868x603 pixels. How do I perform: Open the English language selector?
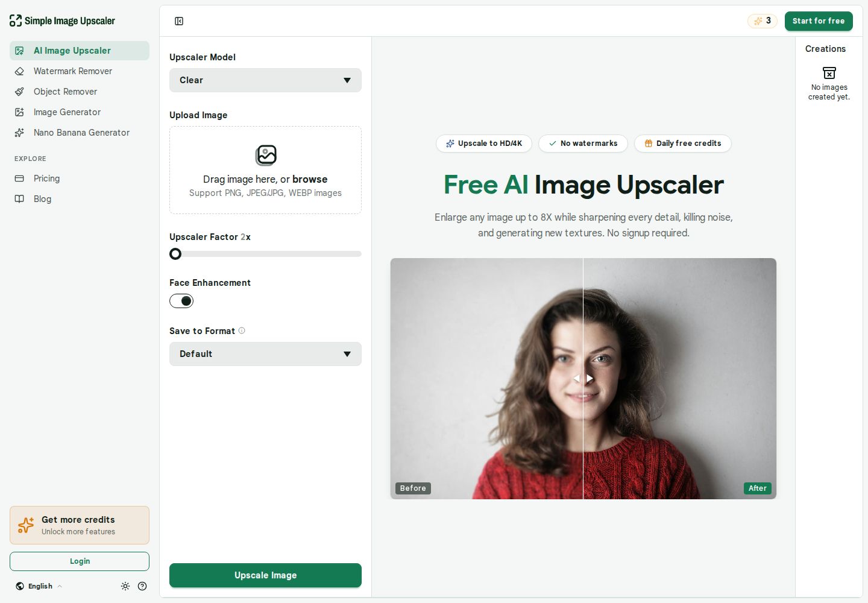39,586
